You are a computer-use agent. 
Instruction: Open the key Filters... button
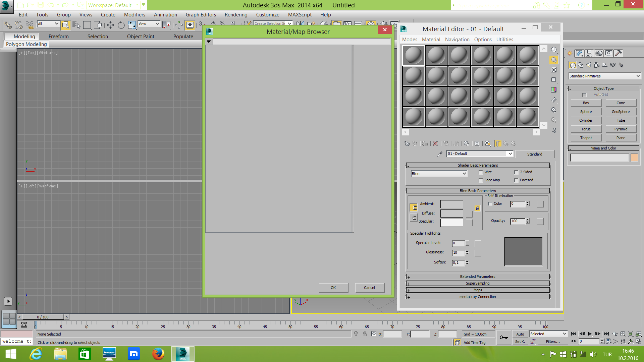click(552, 342)
